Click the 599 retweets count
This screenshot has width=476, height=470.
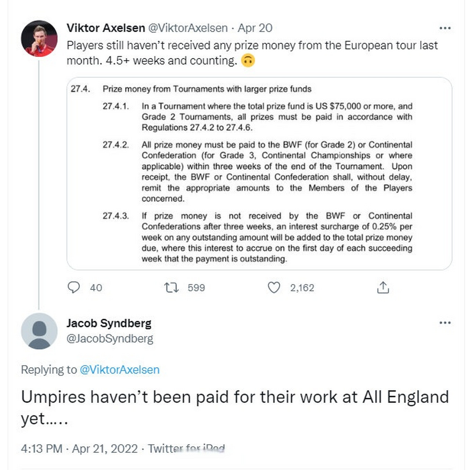tap(196, 288)
